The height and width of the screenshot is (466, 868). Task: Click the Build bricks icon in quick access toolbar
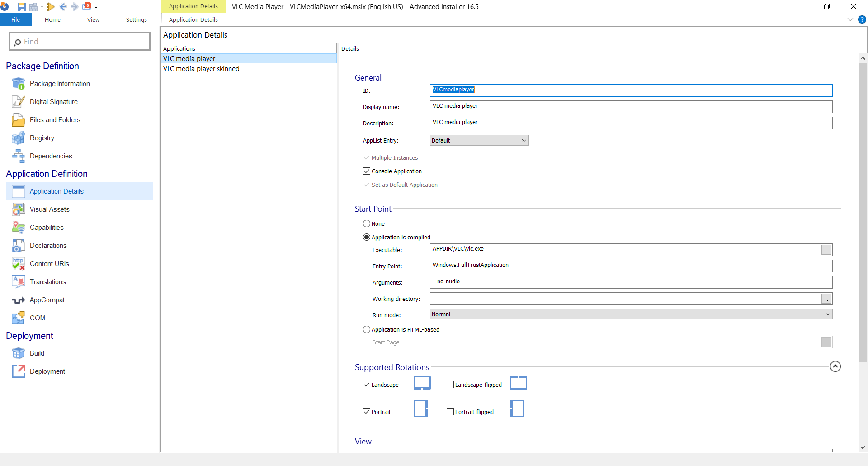tap(33, 7)
